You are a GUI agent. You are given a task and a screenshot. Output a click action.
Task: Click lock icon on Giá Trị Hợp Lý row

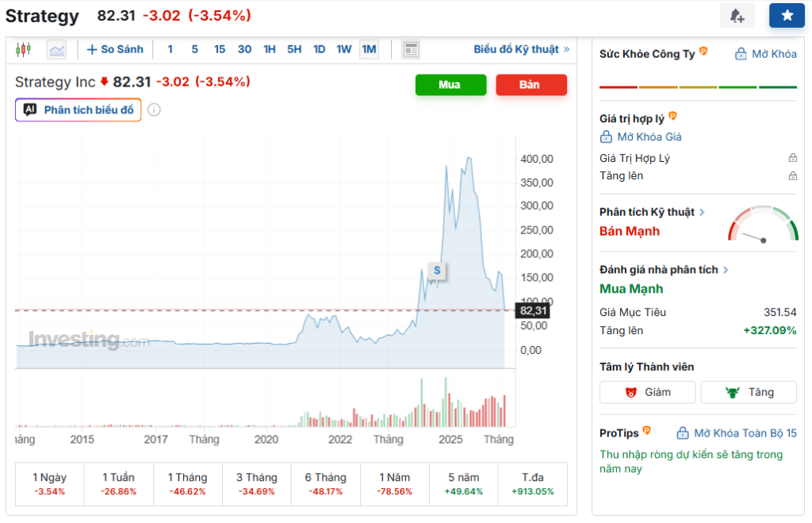point(792,158)
